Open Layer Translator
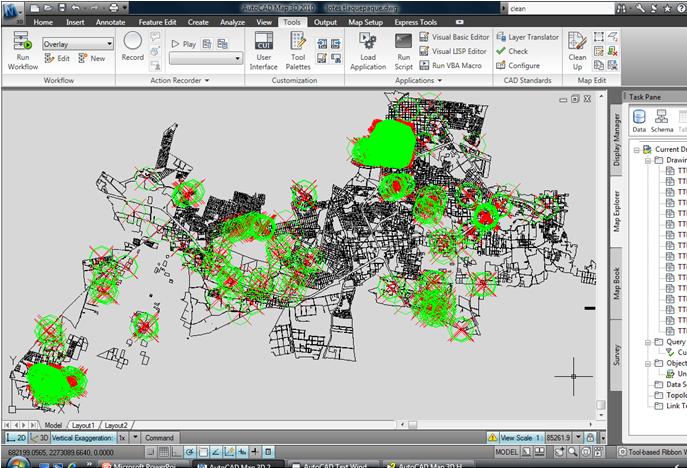Viewport: 687px width, 468px height. (528, 37)
